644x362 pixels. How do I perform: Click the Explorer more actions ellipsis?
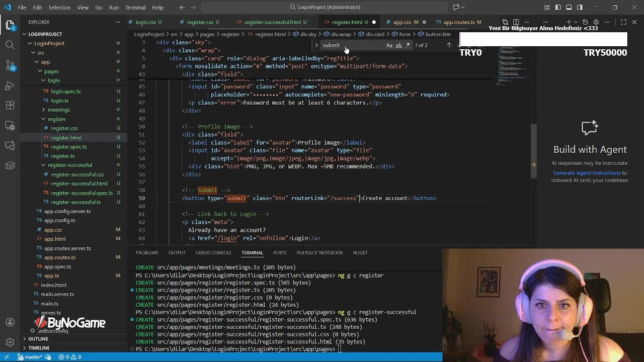tap(118, 22)
